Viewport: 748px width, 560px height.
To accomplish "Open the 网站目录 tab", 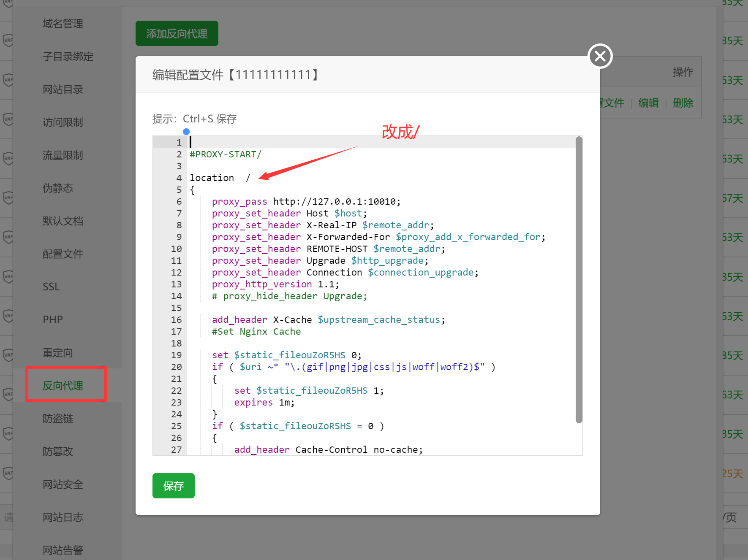I will [x=63, y=90].
